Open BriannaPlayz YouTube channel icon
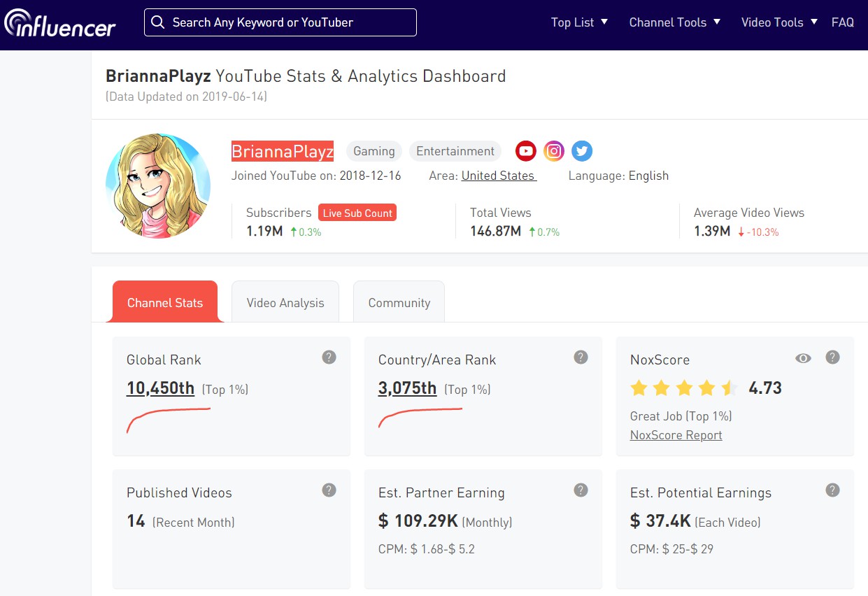 (526, 151)
